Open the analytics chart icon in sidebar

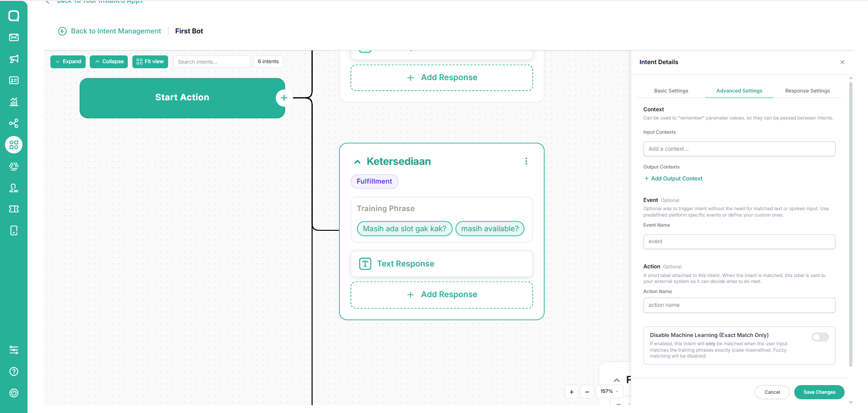14,102
